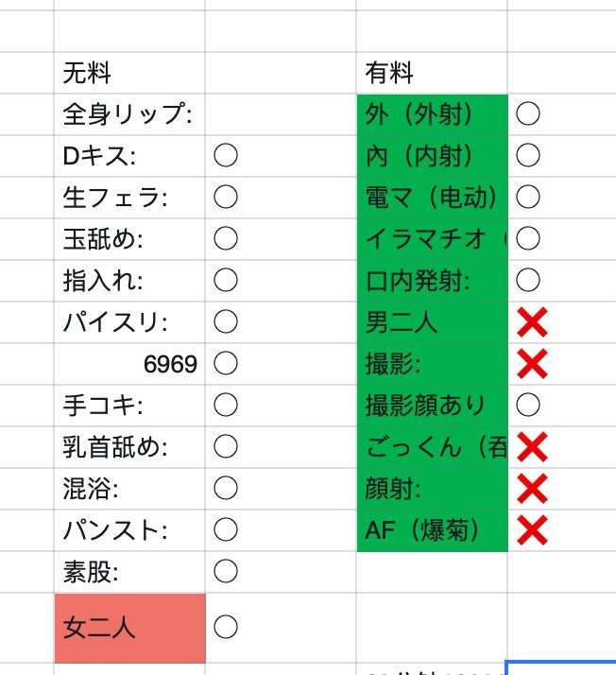Select the empty cell right of 全身リップ:
Viewport: 616px width, 675px height.
(x=281, y=114)
